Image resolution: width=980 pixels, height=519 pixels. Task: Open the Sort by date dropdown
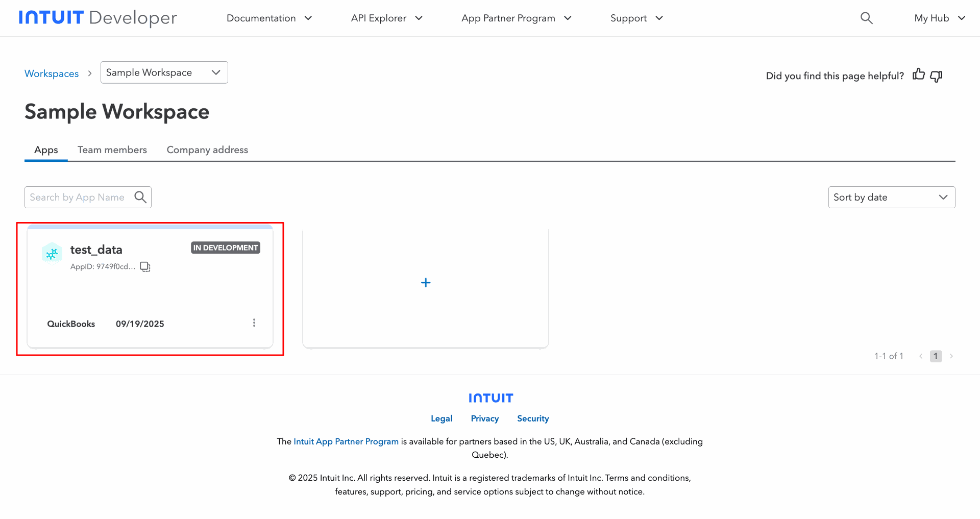pyautogui.click(x=892, y=197)
